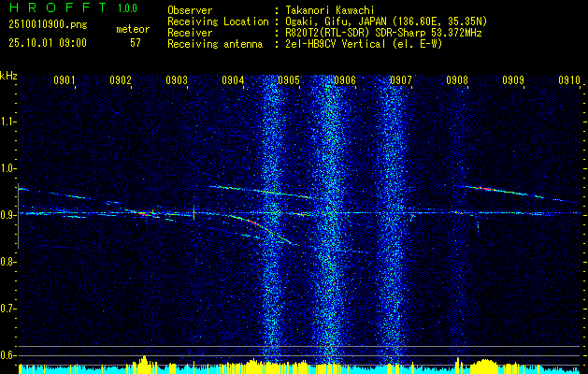Click the version number 1.0.0
This screenshot has width=588, height=374.
click(127, 8)
